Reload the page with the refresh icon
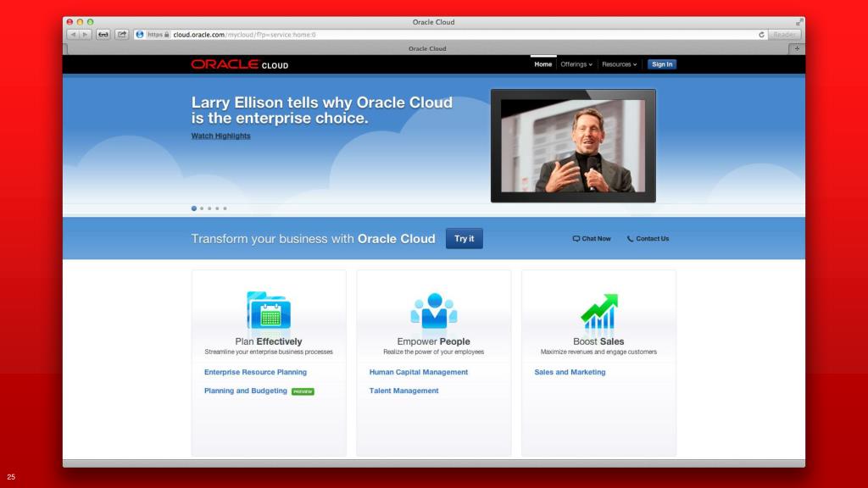The image size is (868, 488). click(761, 34)
